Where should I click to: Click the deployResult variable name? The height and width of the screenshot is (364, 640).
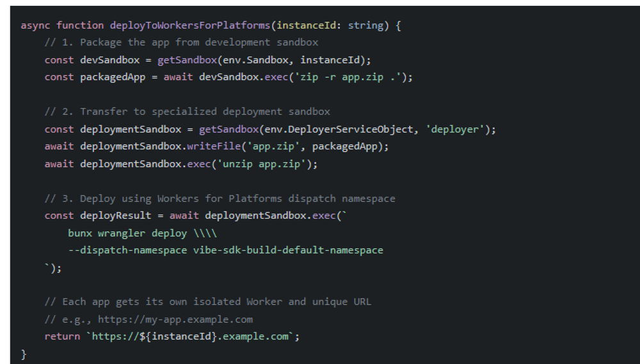coord(115,216)
